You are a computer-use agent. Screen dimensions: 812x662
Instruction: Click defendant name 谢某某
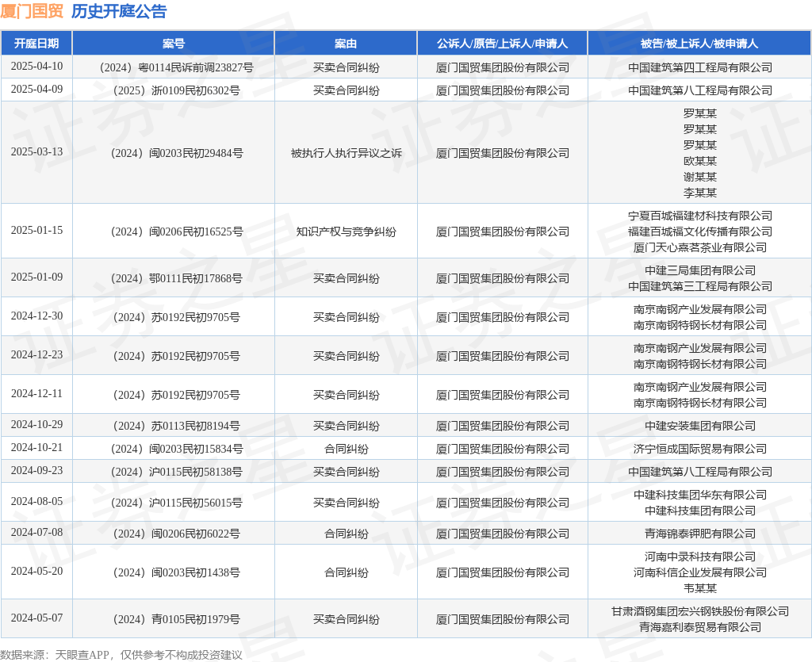click(x=700, y=177)
